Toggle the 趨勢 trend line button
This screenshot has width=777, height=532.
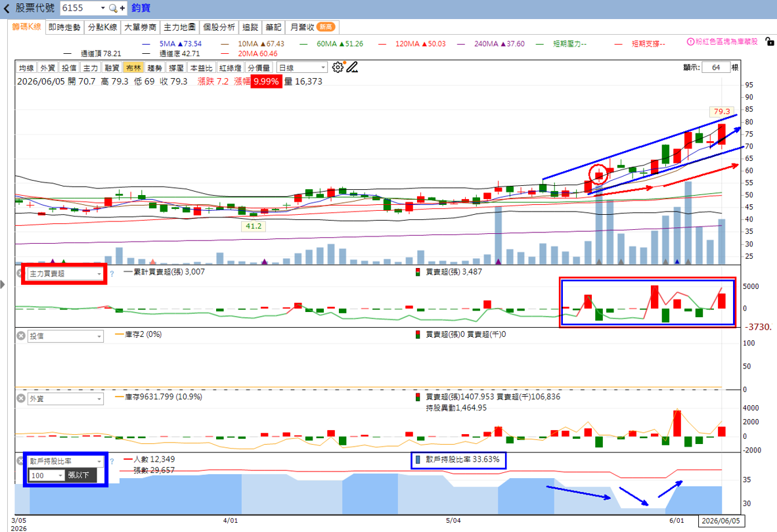point(154,68)
